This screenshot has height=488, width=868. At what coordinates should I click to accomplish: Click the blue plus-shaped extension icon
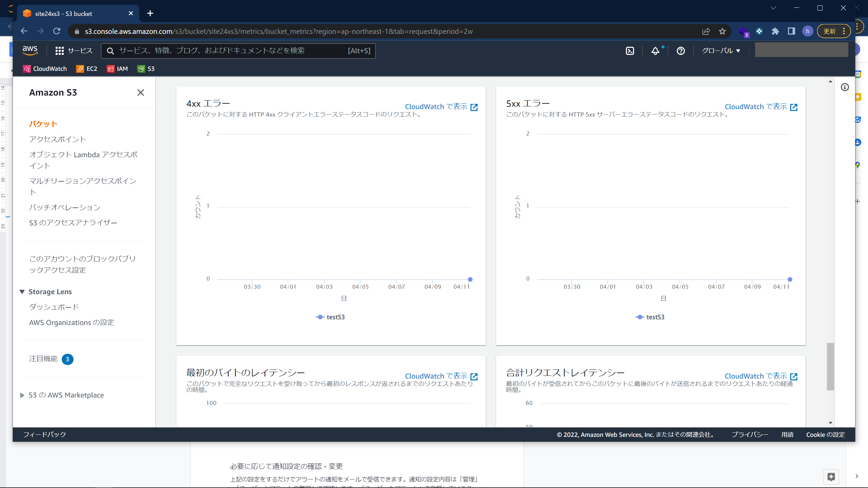[759, 31]
